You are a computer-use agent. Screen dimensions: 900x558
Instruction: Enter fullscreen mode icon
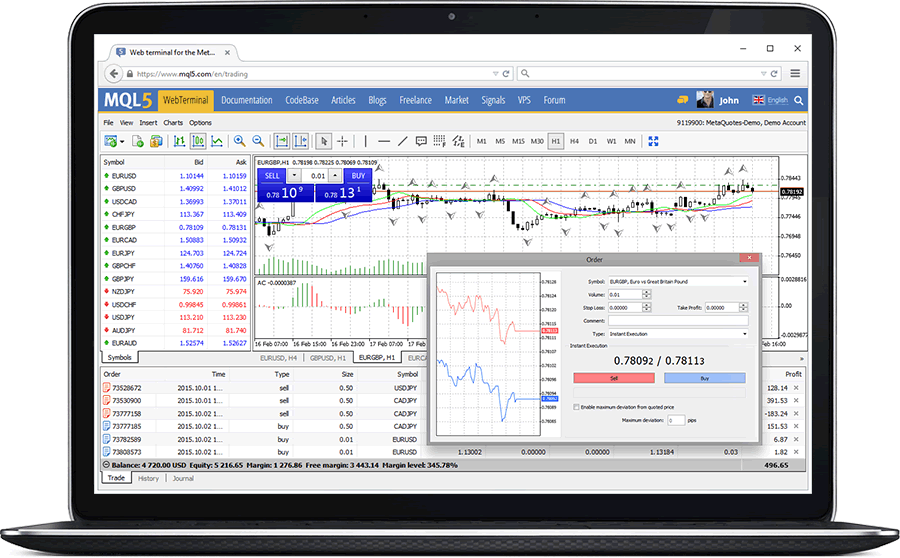[x=653, y=141]
